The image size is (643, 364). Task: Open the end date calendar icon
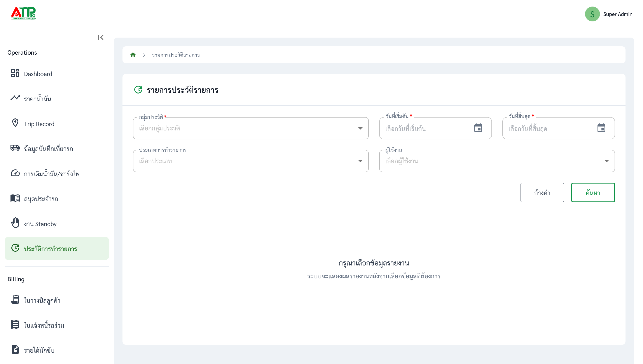(601, 128)
